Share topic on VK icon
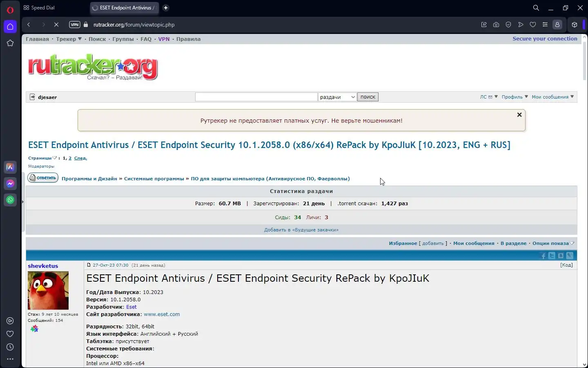Image resolution: width=588 pixels, height=368 pixels. point(561,256)
